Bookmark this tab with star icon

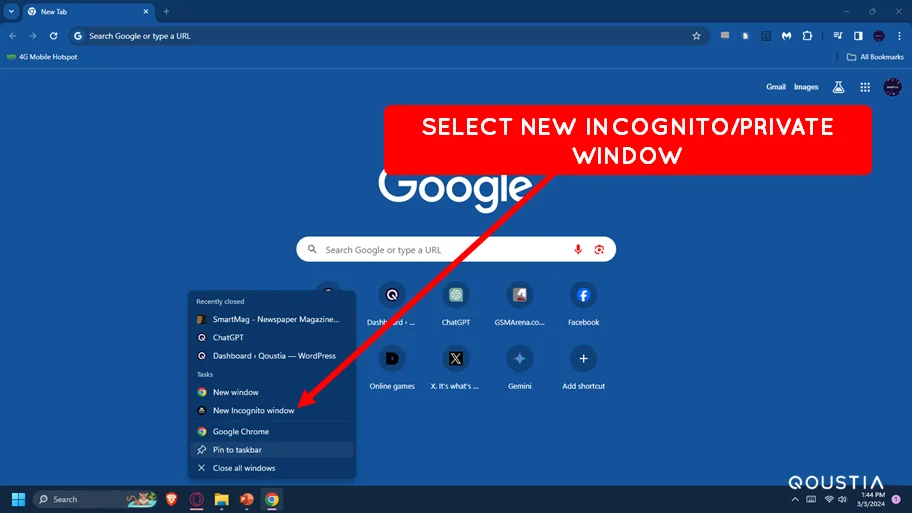click(696, 35)
